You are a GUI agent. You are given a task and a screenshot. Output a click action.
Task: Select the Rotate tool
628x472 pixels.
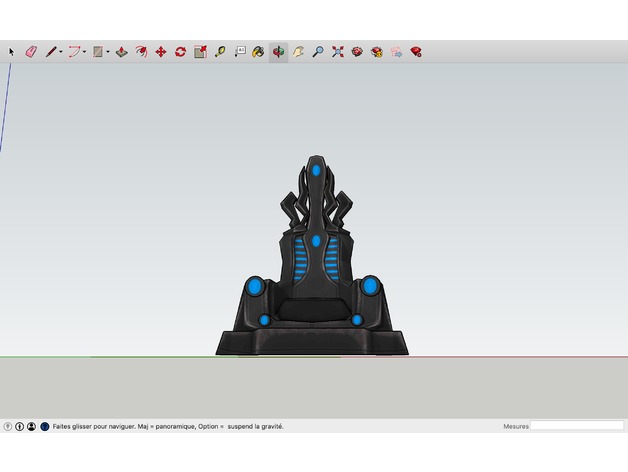[180, 52]
